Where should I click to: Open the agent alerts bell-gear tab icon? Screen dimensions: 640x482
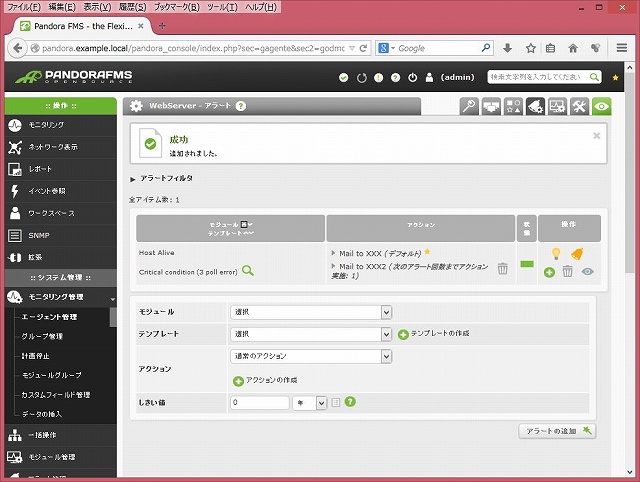[x=536, y=107]
